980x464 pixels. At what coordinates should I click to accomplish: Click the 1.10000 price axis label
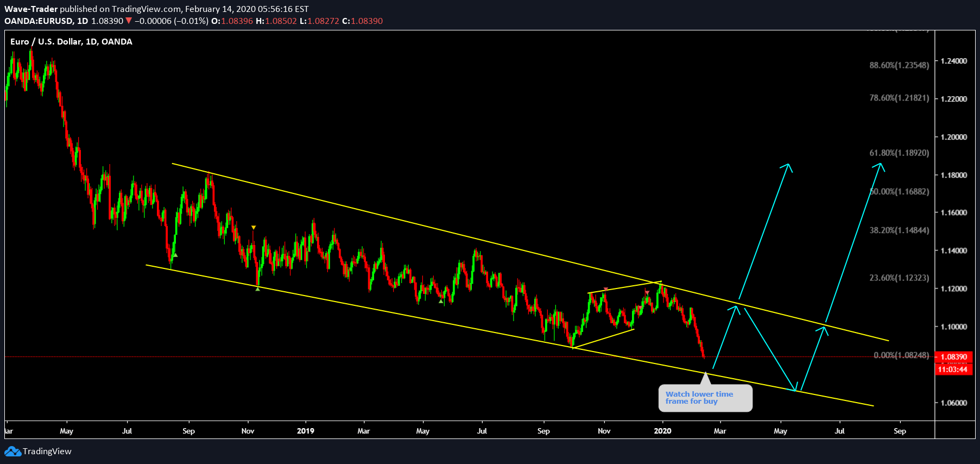(953, 327)
